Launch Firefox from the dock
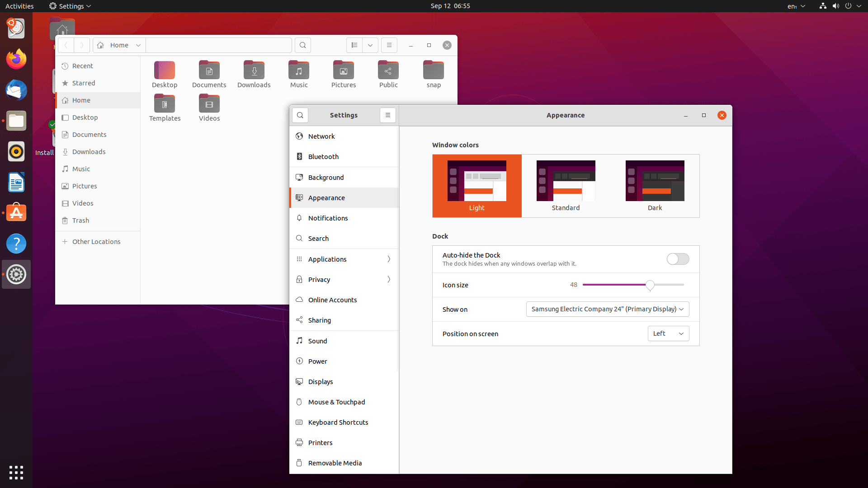This screenshot has height=488, width=868. click(16, 59)
